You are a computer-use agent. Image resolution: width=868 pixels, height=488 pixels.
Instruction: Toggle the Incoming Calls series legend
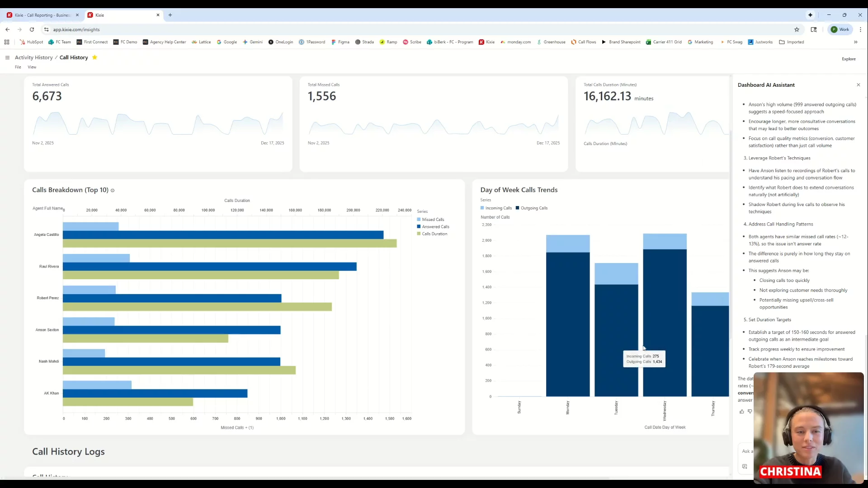[x=498, y=208]
